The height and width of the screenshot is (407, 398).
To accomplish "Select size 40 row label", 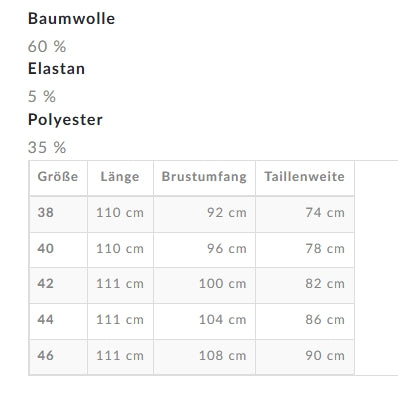I will click(46, 249).
